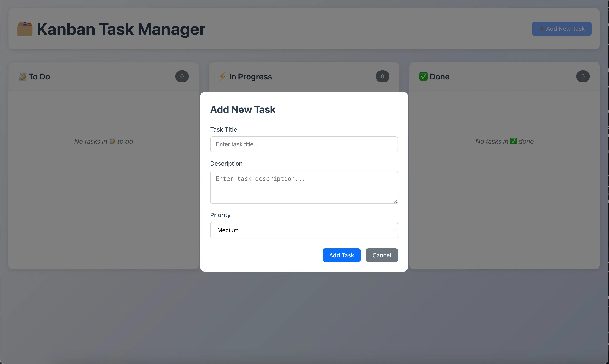This screenshot has width=609, height=364.
Task: Click the green checkmark icon beside Done
Action: (x=423, y=76)
